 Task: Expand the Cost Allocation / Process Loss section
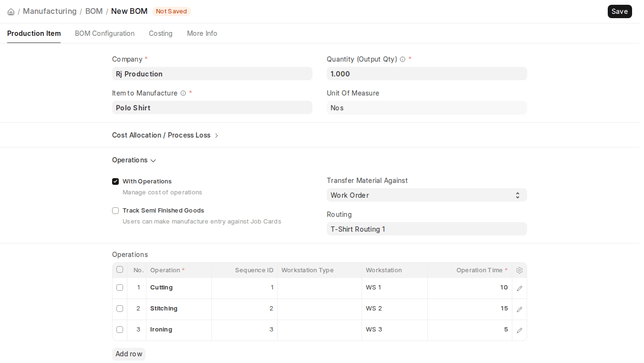point(165,135)
